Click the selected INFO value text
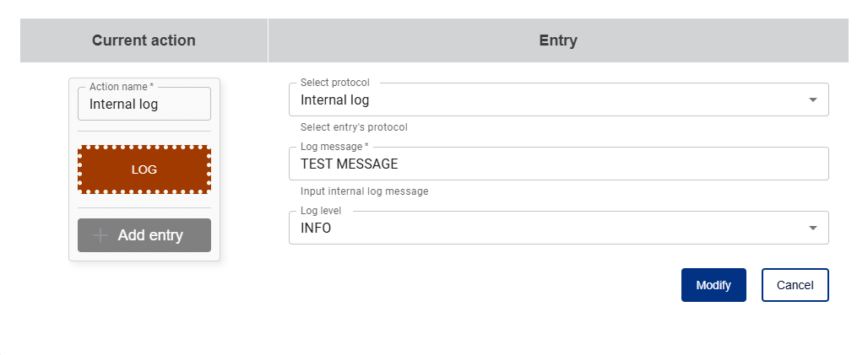Image resolution: width=868 pixels, height=355 pixels. point(316,229)
